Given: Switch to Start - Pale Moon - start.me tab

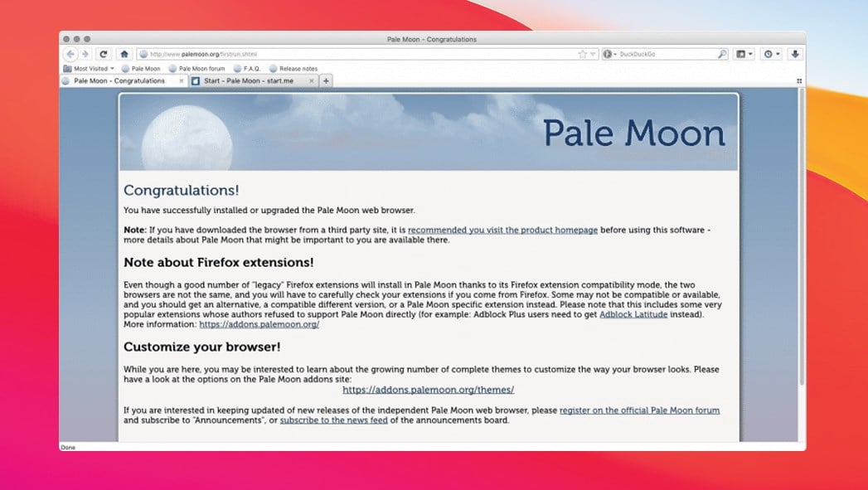Looking at the screenshot, I should (x=249, y=80).
